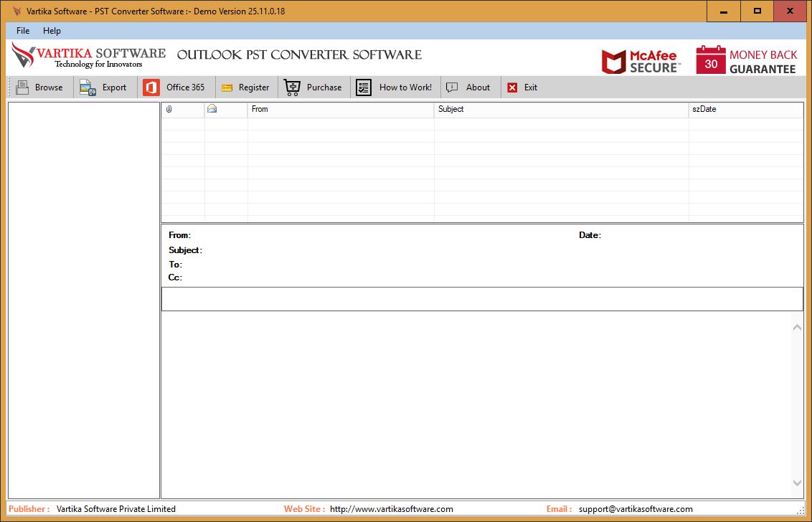Click the Subject: label in preview header

pyautogui.click(x=185, y=250)
